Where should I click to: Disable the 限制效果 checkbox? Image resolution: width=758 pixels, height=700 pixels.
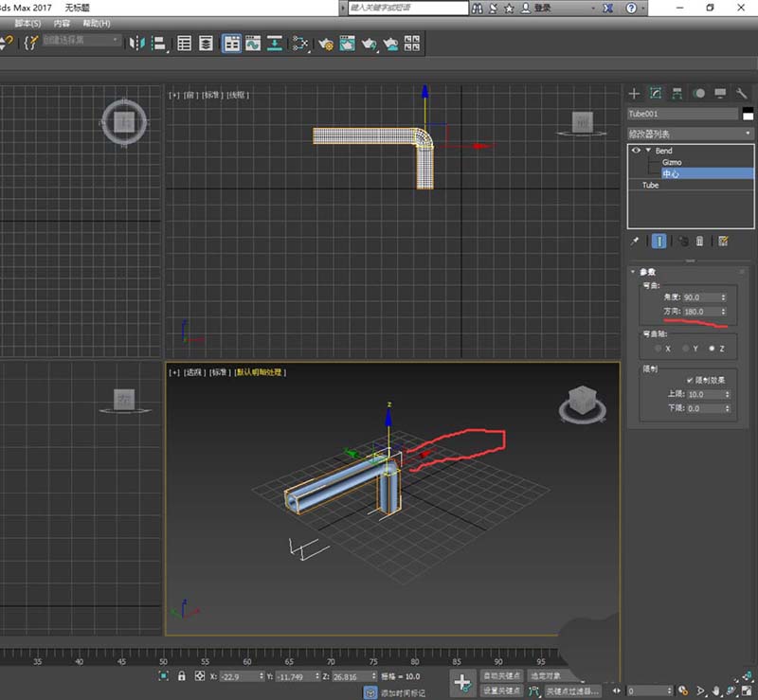pyautogui.click(x=689, y=380)
